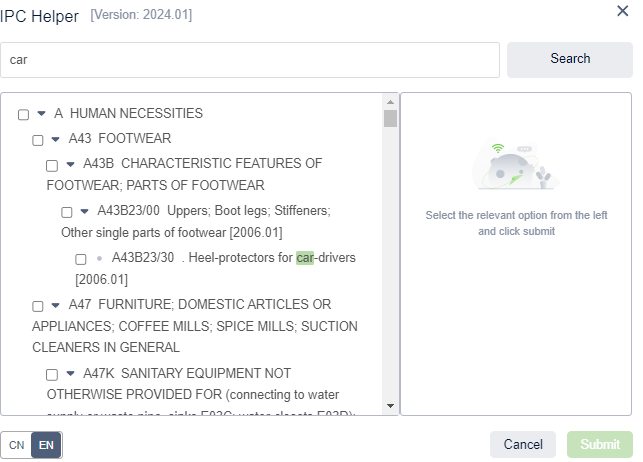Screen dimensions: 643x462
Task: Click the tree list scrollbar thumb
Action: pyautogui.click(x=390, y=119)
